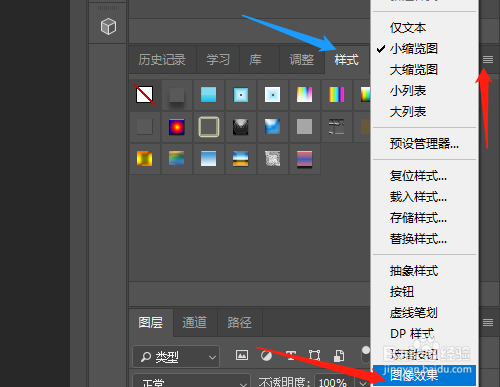Open the opacity slider dropdown arrow

tap(362, 382)
